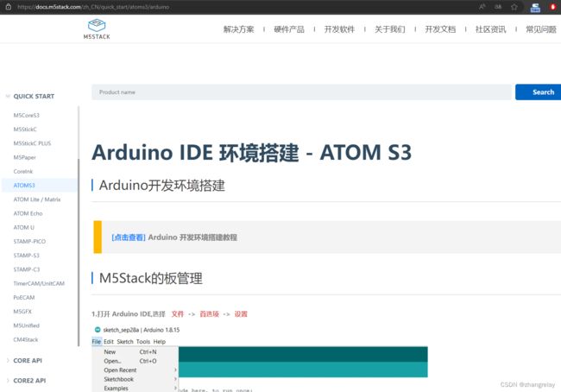This screenshot has height=392, width=561.
Task: Click the Arduino IDE 环境搭建 - ATOM S3 title
Action: tap(251, 152)
